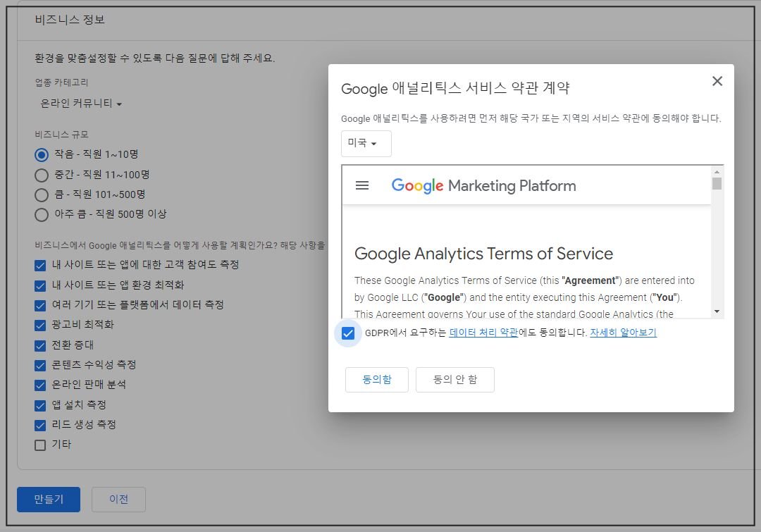Click the 이전 button
The height and width of the screenshot is (532, 761).
point(118,499)
